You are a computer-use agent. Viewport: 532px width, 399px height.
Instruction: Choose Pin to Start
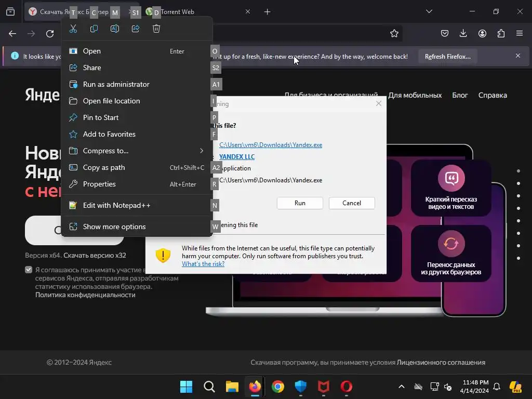click(x=137, y=117)
